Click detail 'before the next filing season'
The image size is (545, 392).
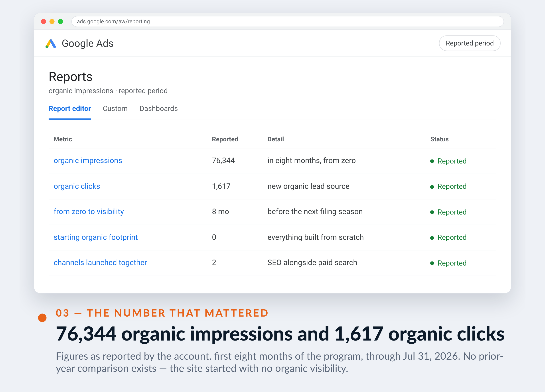click(315, 212)
